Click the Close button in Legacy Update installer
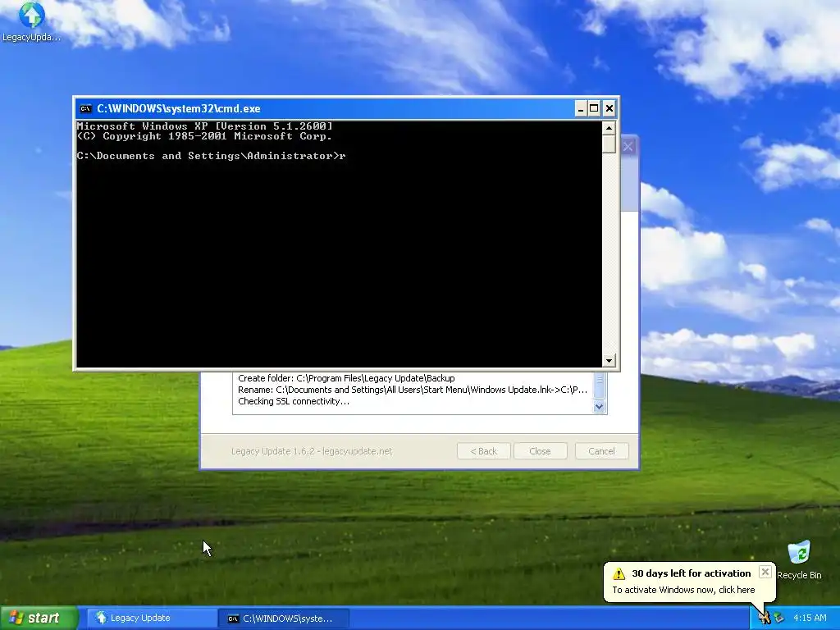 540,451
